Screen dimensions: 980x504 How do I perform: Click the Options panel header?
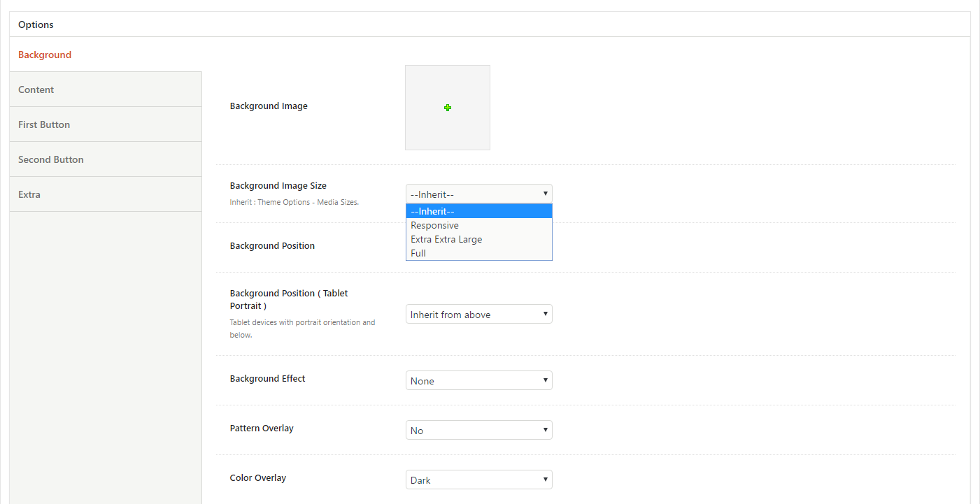pyautogui.click(x=36, y=24)
